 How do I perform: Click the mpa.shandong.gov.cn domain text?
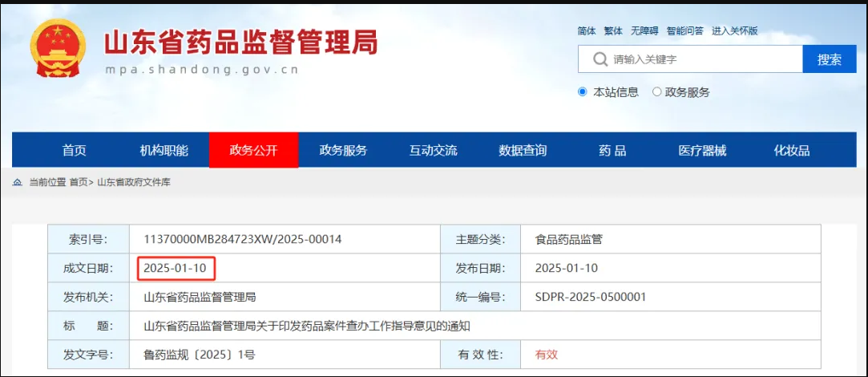point(202,70)
